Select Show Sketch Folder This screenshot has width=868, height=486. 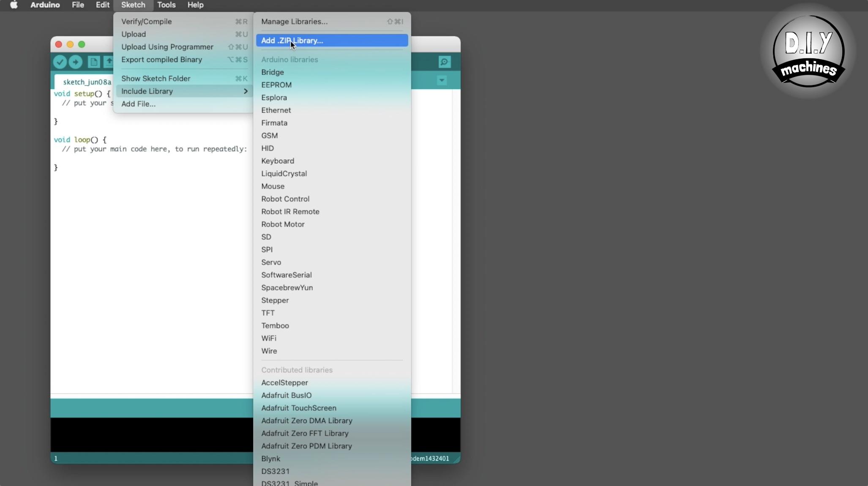(x=184, y=79)
